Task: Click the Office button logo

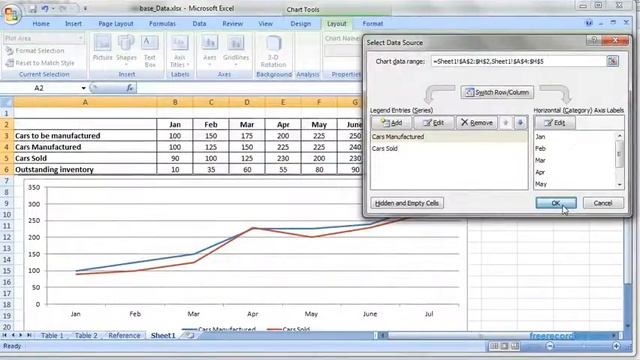Action: [11, 14]
